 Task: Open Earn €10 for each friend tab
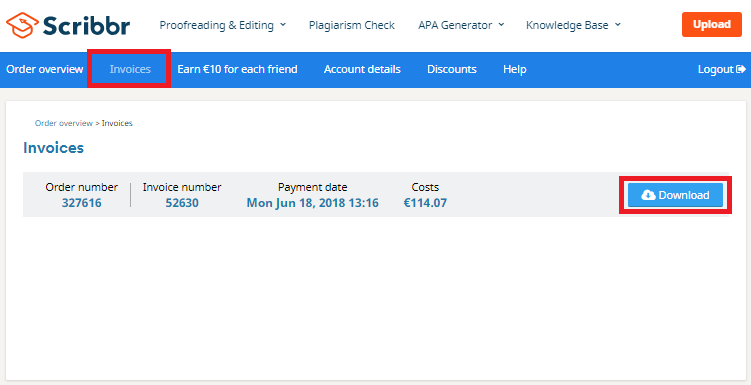pyautogui.click(x=237, y=69)
